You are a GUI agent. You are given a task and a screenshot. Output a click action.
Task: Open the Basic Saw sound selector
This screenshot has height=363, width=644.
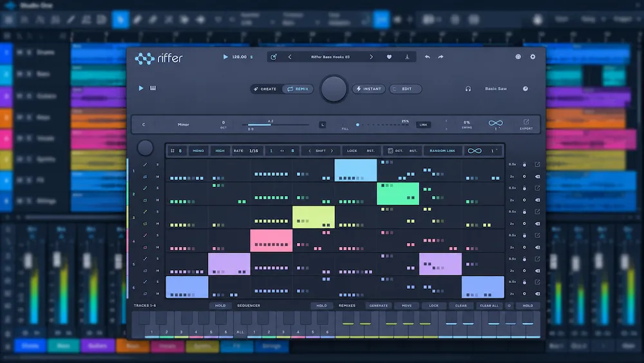(x=496, y=89)
